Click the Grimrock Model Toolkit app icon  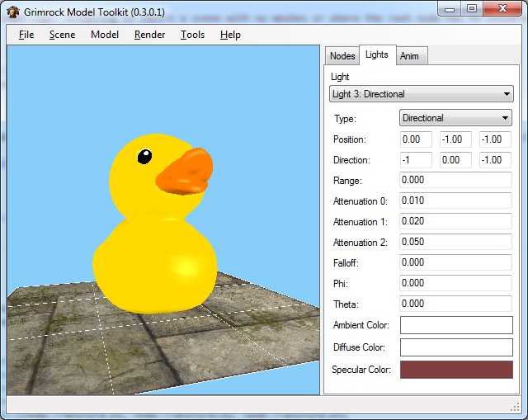click(13, 12)
